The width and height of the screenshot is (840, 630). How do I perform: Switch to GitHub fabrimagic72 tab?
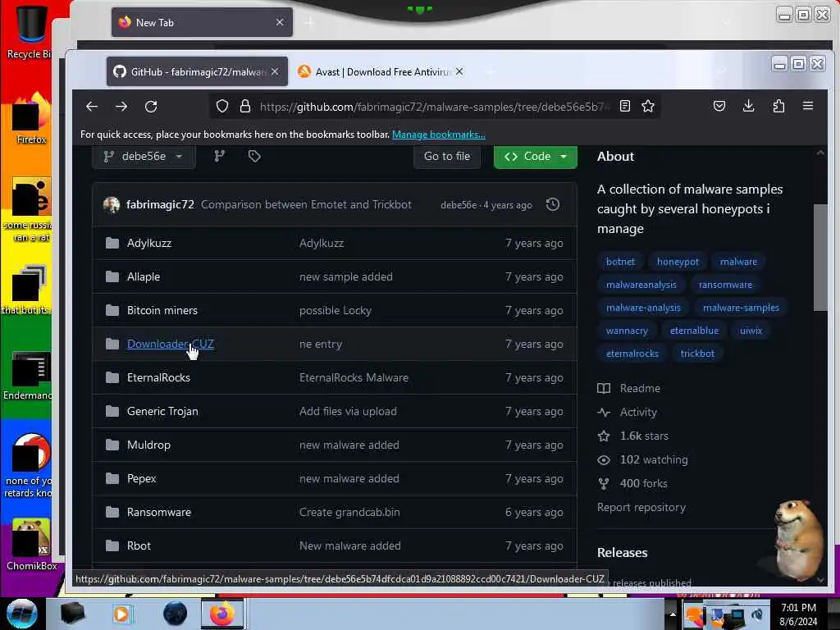[x=197, y=71]
